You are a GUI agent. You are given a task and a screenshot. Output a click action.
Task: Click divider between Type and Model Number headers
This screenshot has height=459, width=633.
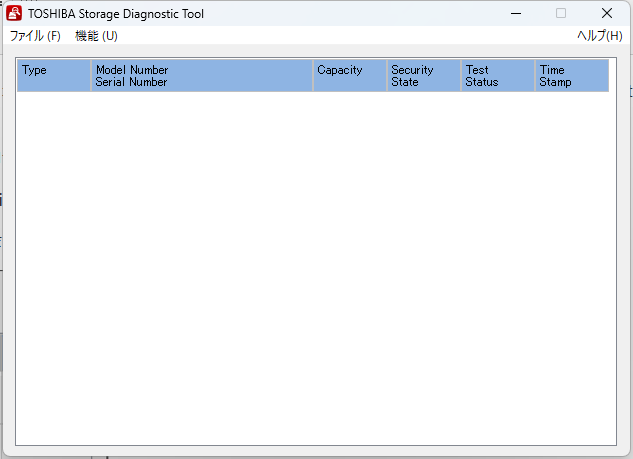[x=91, y=76]
